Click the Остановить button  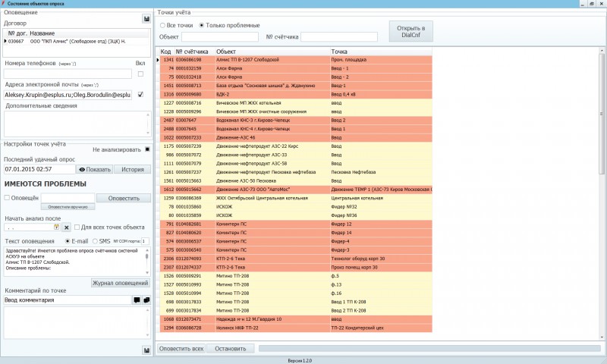(x=231, y=349)
